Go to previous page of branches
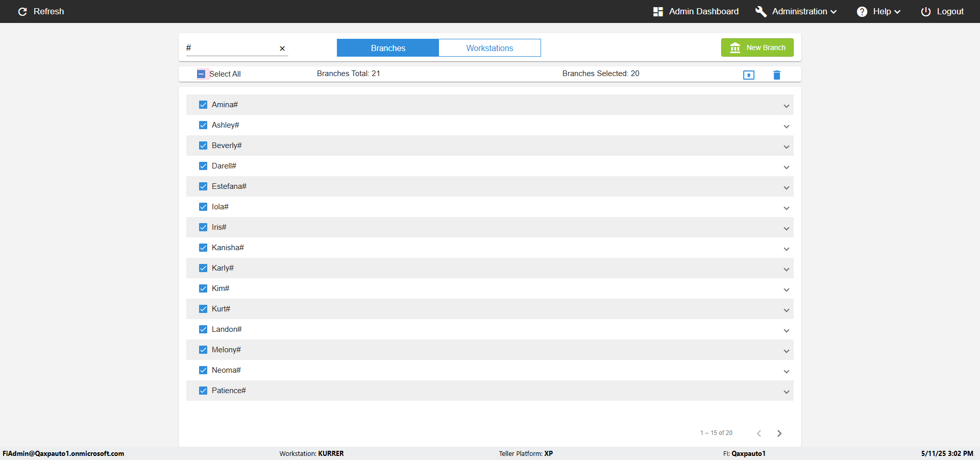This screenshot has width=980, height=460. tap(759, 433)
